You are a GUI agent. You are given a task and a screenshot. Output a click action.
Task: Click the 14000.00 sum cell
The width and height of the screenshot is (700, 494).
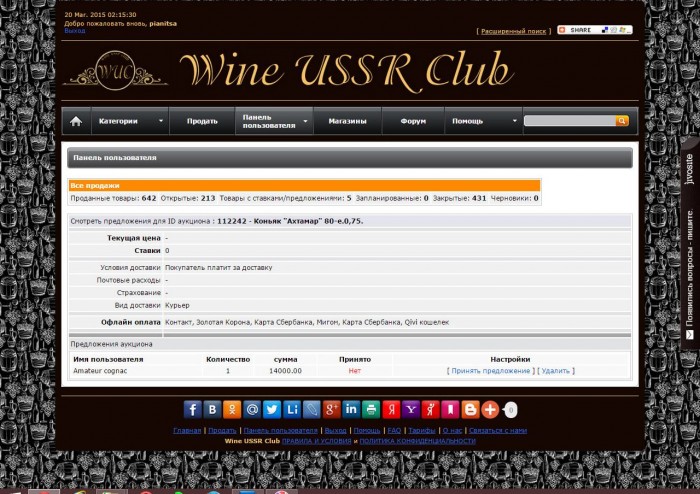(285, 371)
